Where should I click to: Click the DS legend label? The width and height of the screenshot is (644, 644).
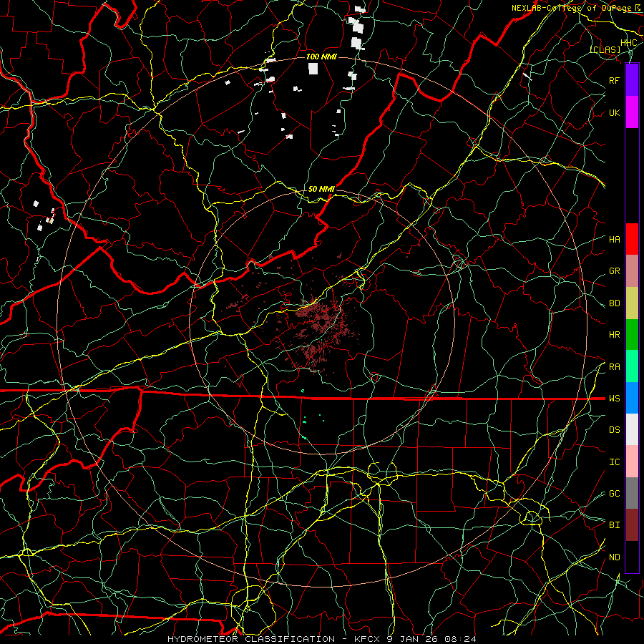coord(615,430)
